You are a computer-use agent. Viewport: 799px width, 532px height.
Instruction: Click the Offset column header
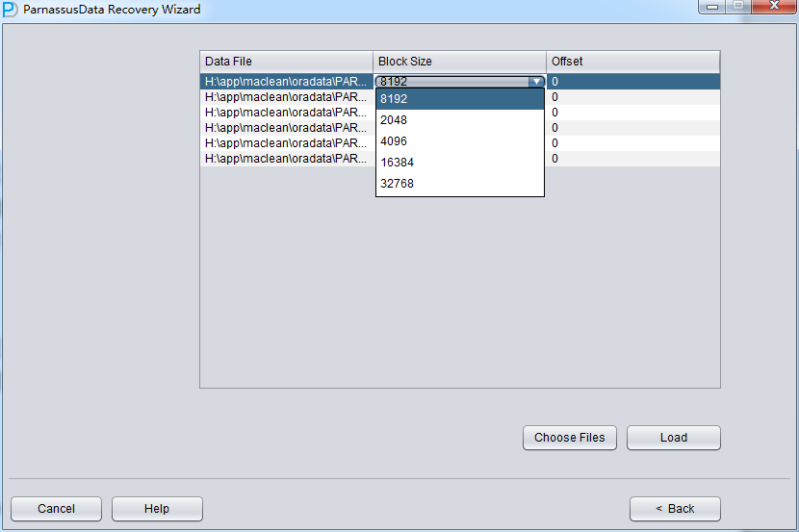coord(632,62)
